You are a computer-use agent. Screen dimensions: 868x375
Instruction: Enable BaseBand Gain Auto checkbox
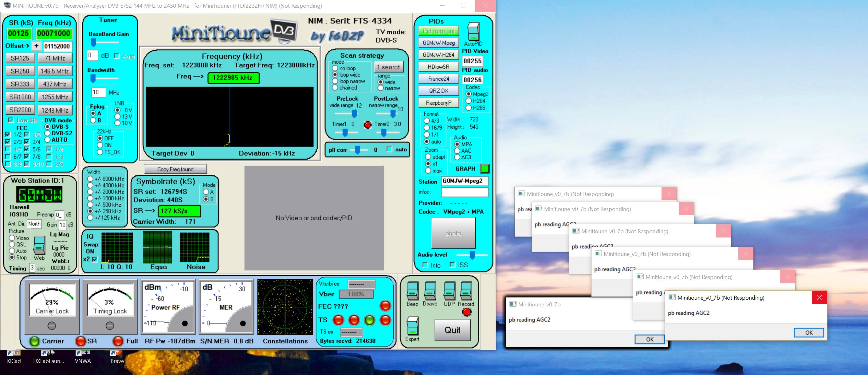click(x=116, y=56)
